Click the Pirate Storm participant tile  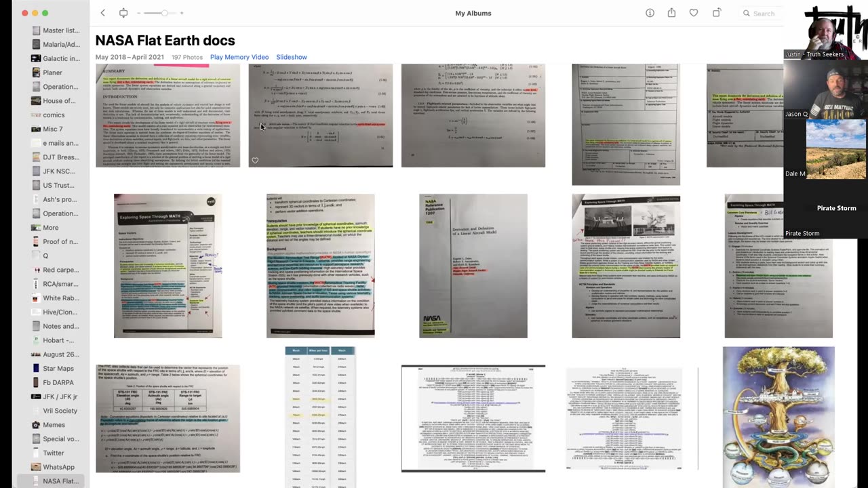(825, 208)
